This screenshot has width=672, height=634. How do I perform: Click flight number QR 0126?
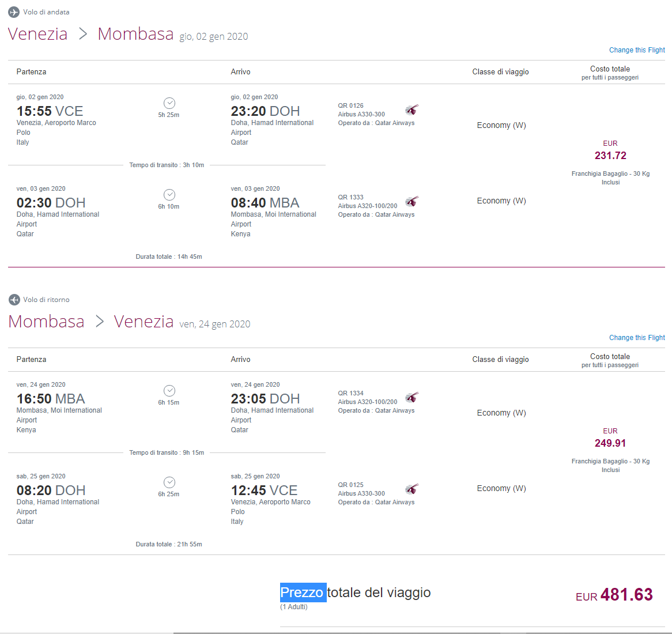tap(350, 106)
